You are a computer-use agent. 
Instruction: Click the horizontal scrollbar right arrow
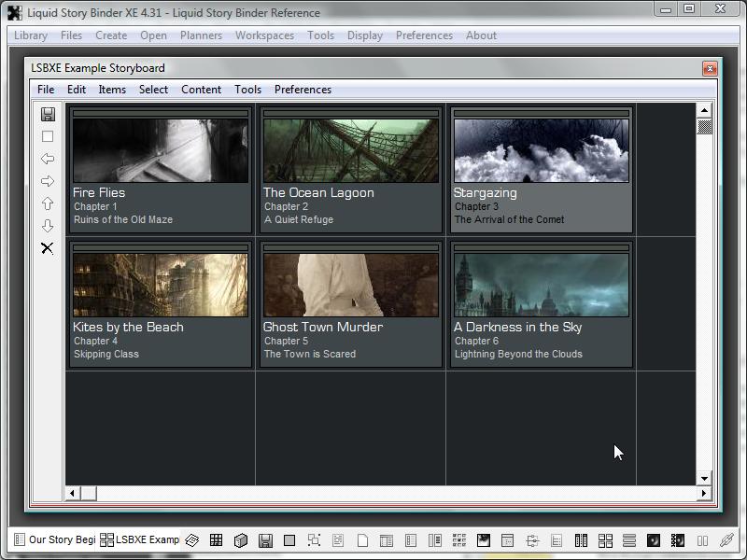[x=705, y=494]
